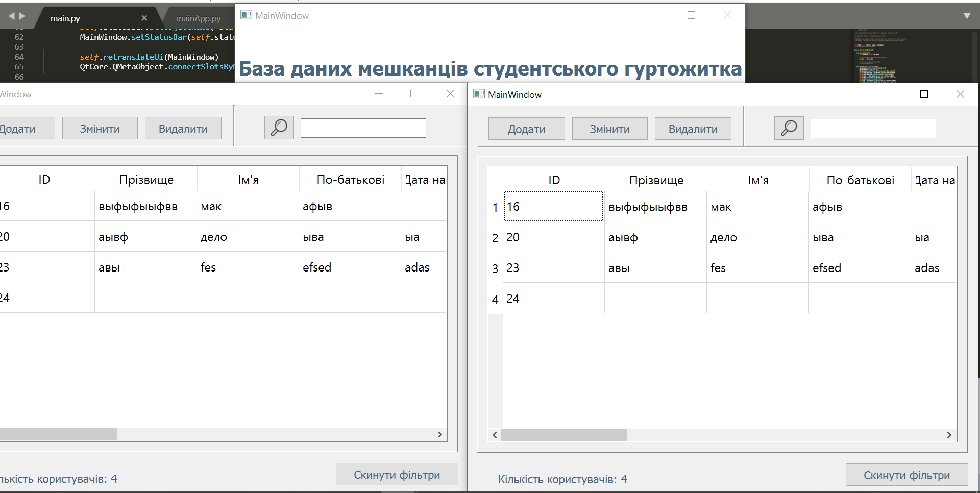The width and height of the screenshot is (980, 493).
Task: Click the right MainWindow title bar app icon
Action: click(x=479, y=94)
